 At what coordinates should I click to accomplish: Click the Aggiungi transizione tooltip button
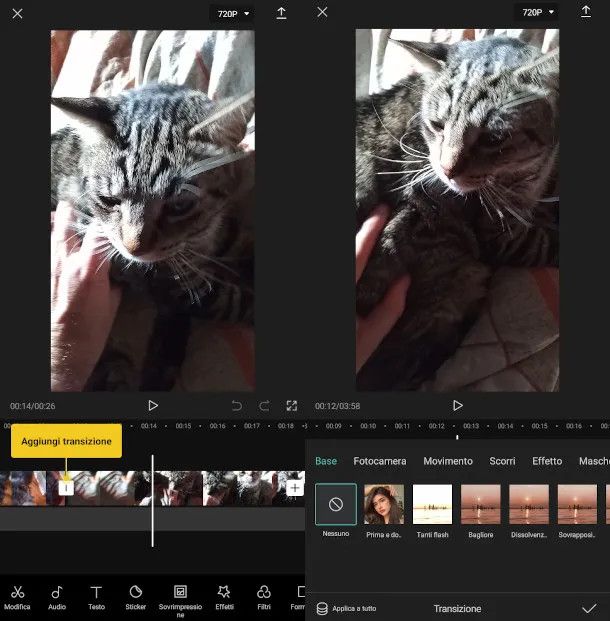(66, 441)
